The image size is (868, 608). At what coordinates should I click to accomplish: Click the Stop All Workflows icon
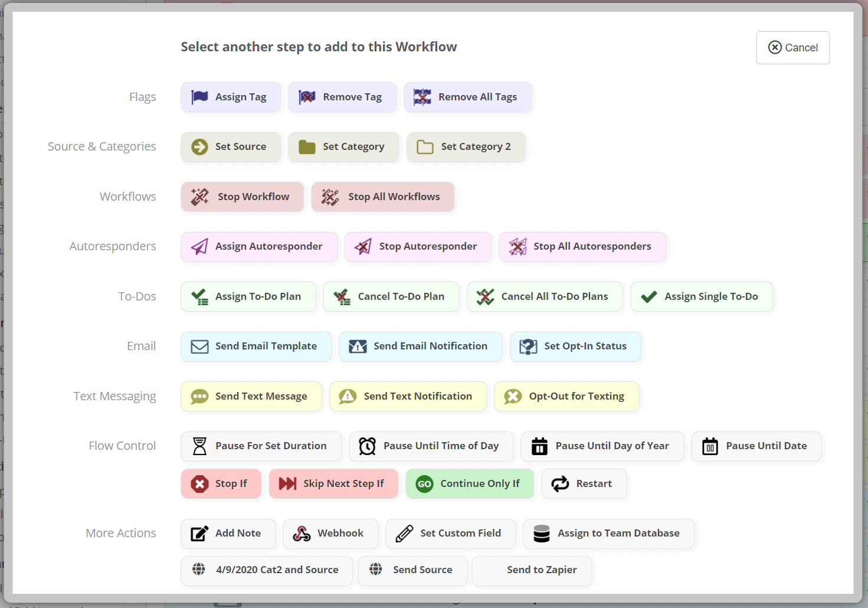pyautogui.click(x=330, y=197)
